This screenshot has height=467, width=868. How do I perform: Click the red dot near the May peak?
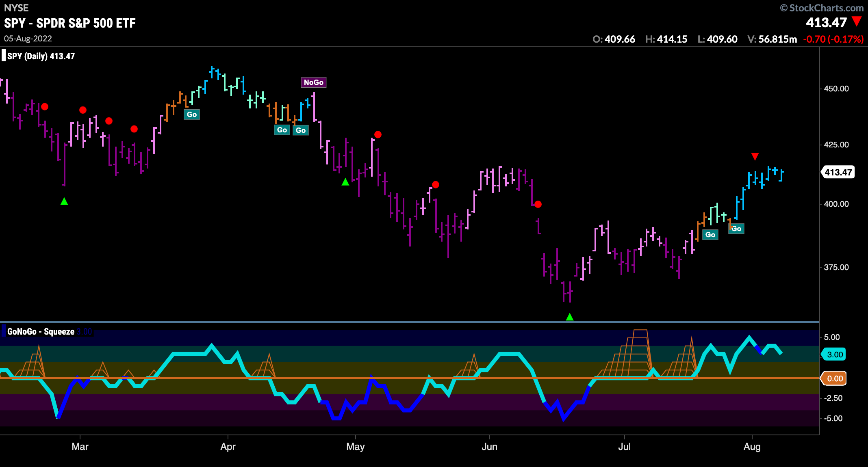point(378,134)
